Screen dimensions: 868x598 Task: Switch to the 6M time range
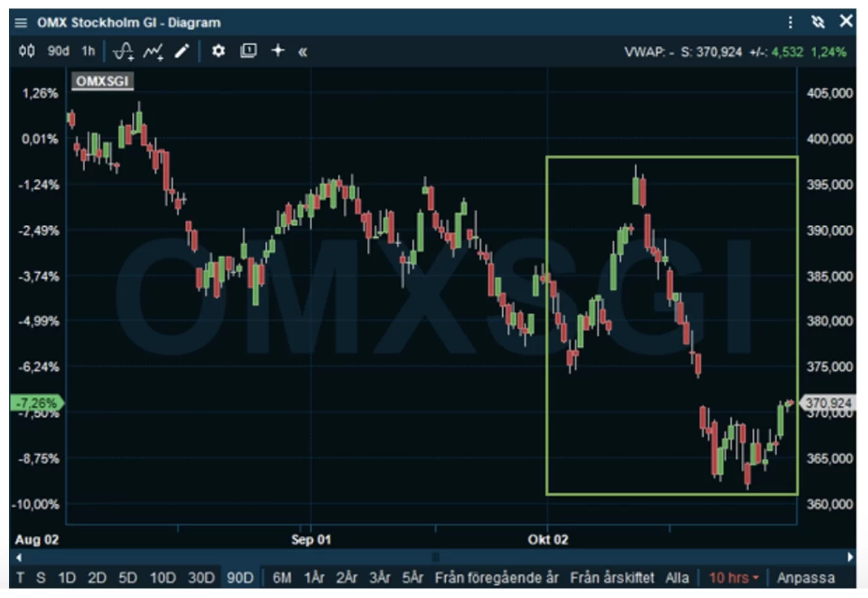[x=282, y=578]
